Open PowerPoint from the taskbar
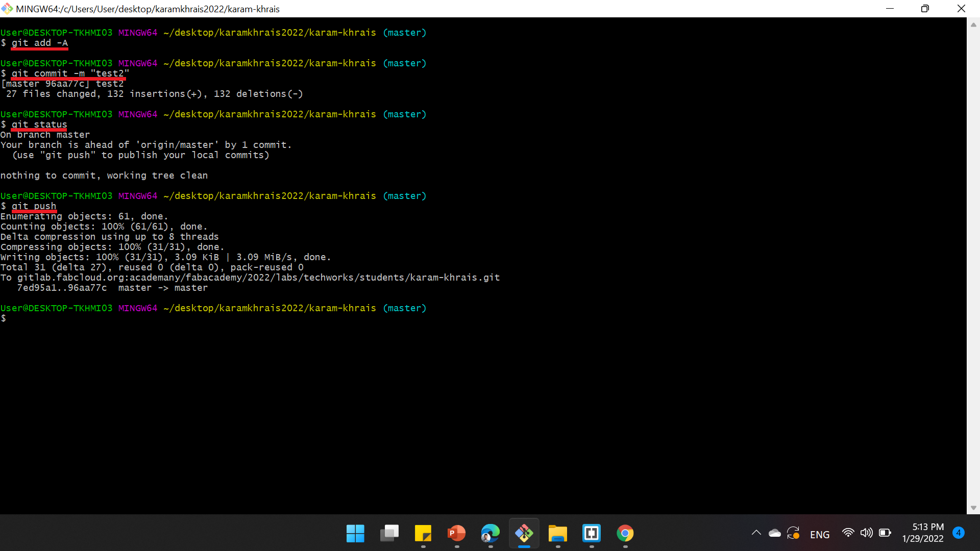The height and width of the screenshot is (551, 980). click(457, 534)
